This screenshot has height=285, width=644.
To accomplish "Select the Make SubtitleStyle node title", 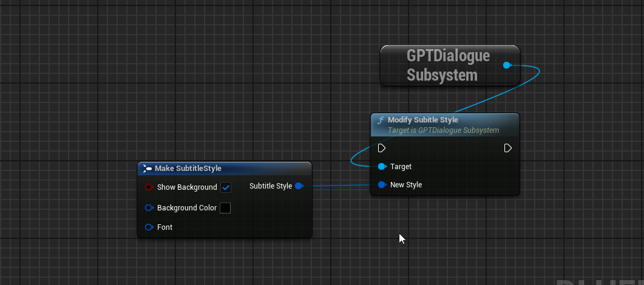I will pyautogui.click(x=188, y=169).
